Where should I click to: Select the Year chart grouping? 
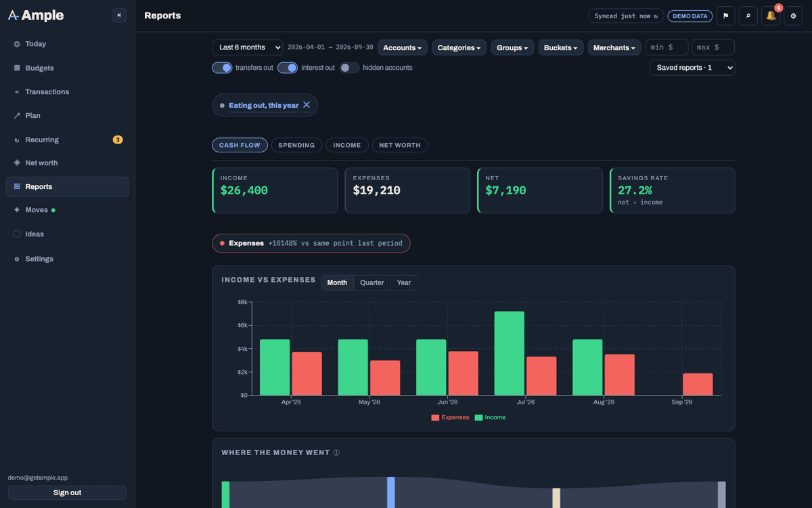tap(404, 282)
